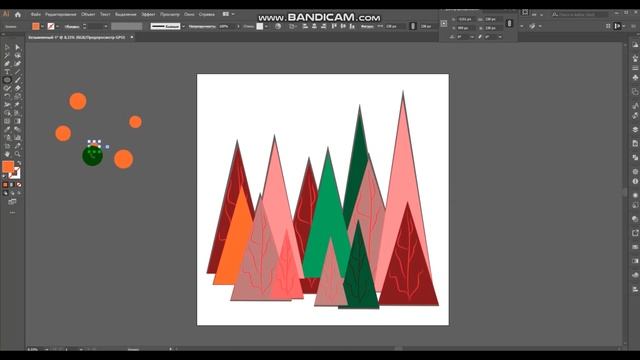Open the Файл menu
The width and height of the screenshot is (640, 360).
tap(36, 14)
